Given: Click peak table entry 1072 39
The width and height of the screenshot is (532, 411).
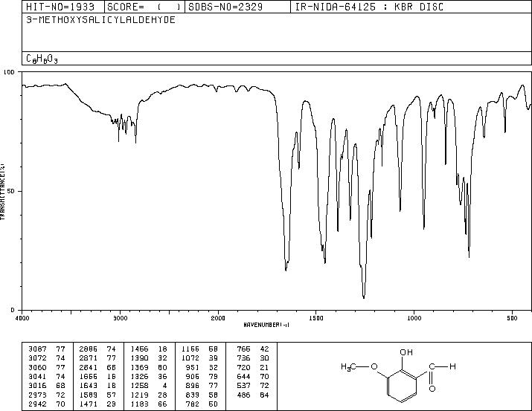Looking at the screenshot, I should click(200, 358).
